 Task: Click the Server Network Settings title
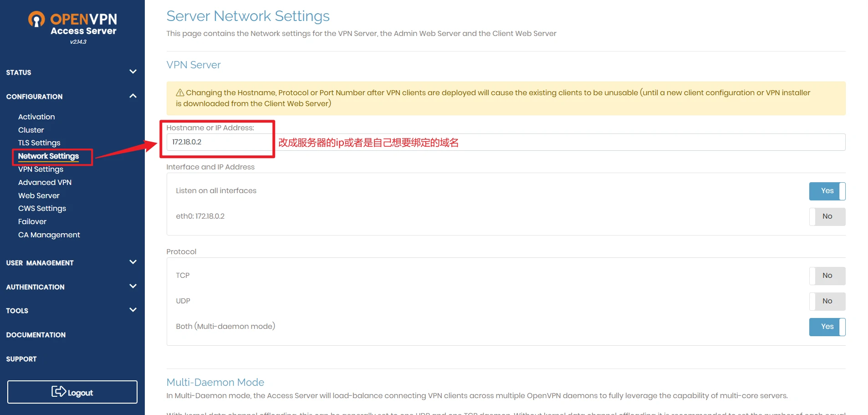[x=248, y=16]
